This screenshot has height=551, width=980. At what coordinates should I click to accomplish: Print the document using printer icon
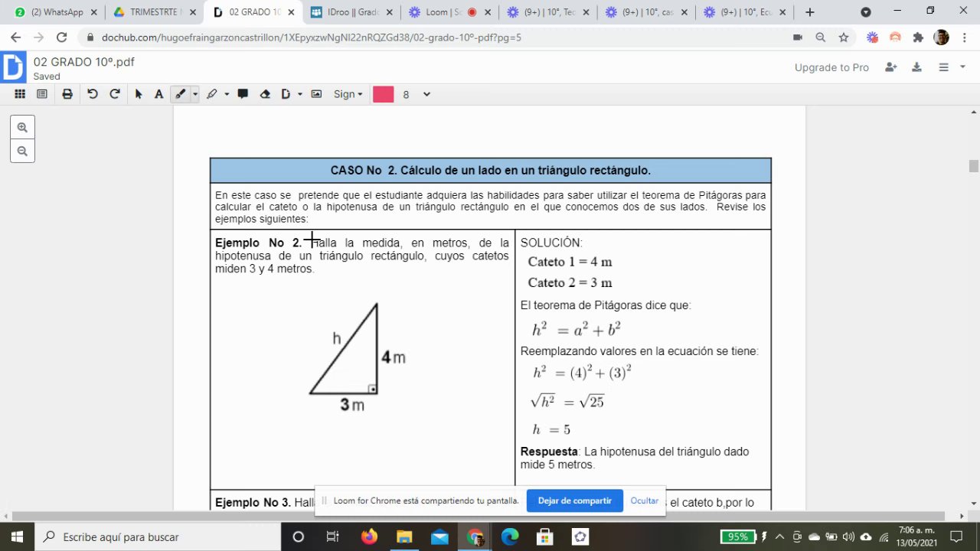(67, 94)
